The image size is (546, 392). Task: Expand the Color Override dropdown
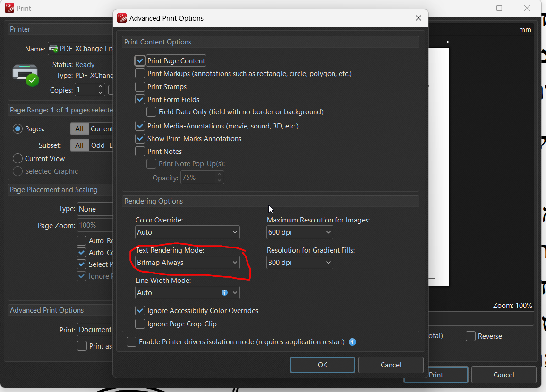(188, 232)
